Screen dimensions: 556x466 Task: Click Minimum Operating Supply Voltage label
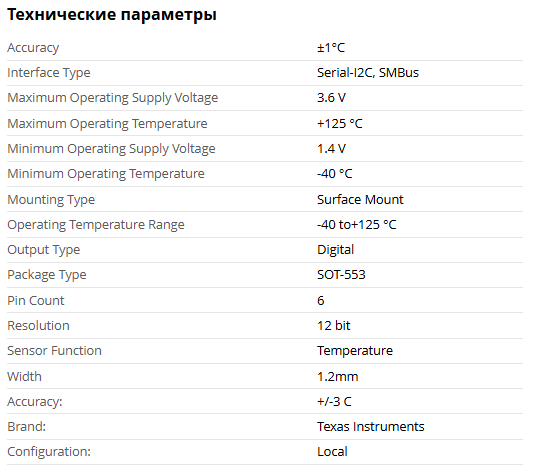[x=111, y=149]
